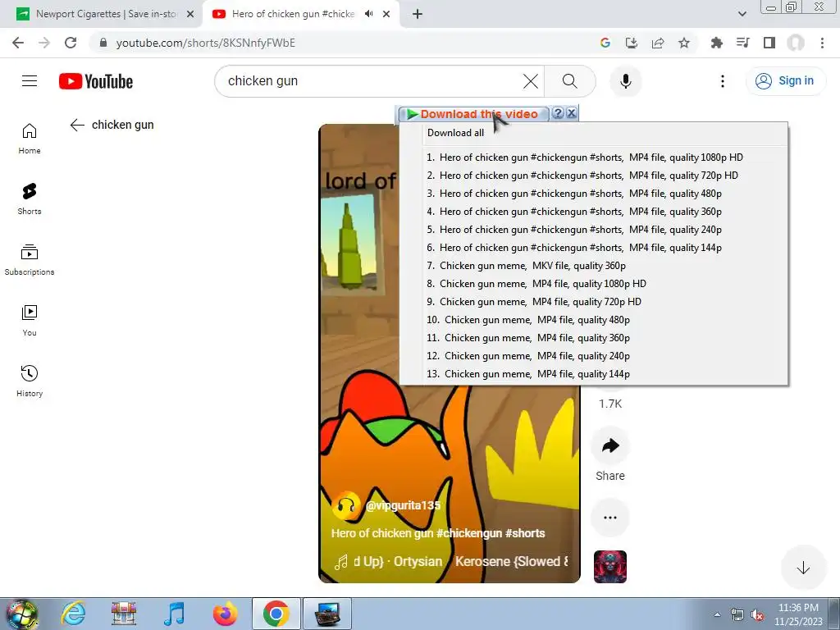Screen dimensions: 840x630
Task: Toggle the browser side panel
Action: (769, 43)
